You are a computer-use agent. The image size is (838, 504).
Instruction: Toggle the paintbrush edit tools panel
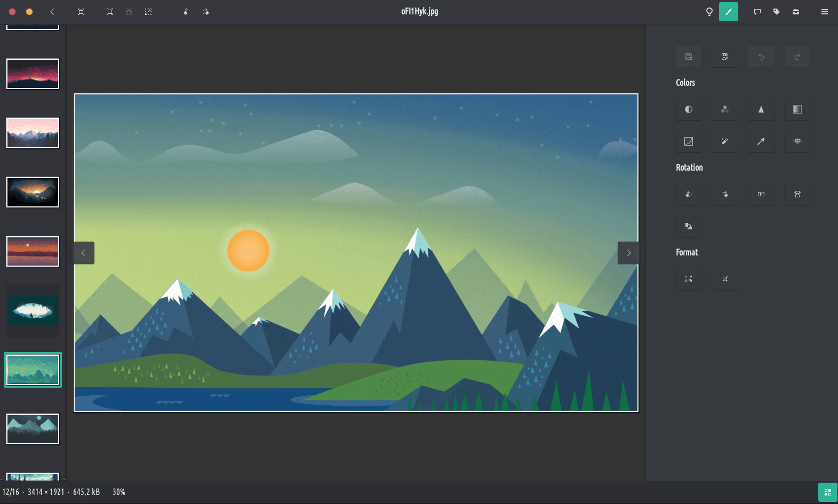[728, 12]
